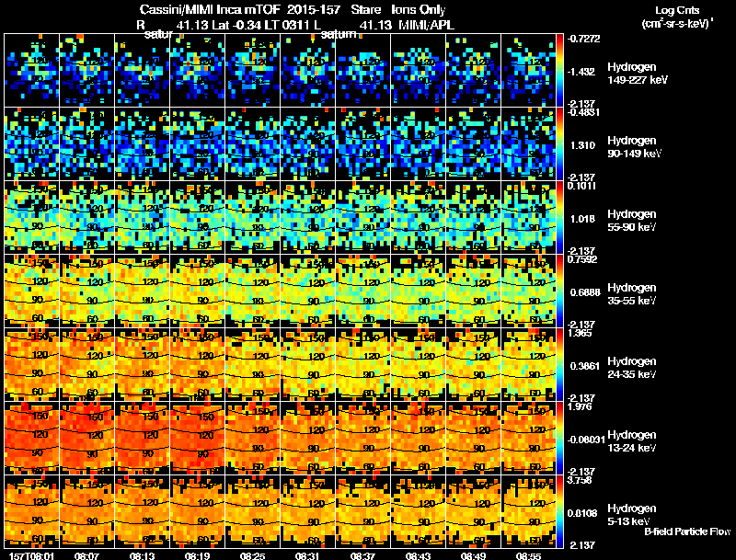This screenshot has width=736, height=560.
Task: Click the '-0.7272' color scale maximum value
Action: pos(583,39)
